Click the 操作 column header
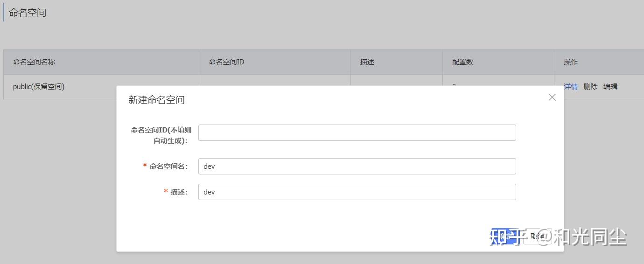644x264 pixels. tap(599, 62)
